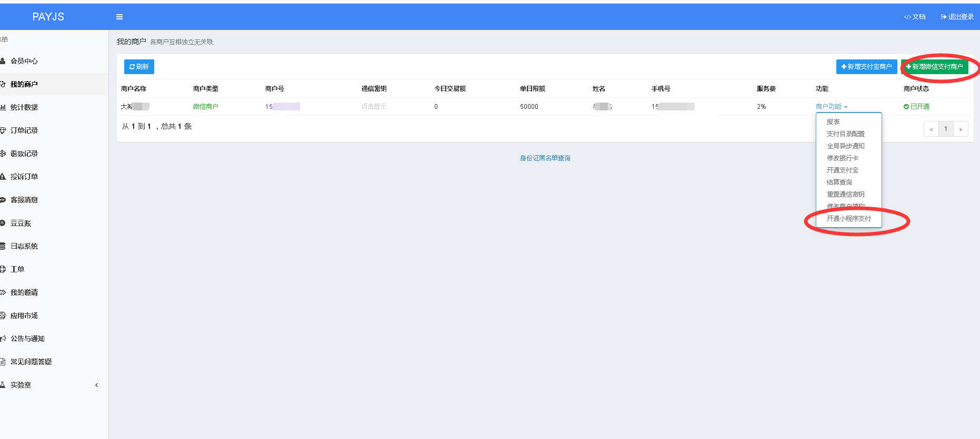Click the 微信商户 merchant type cell

205,107
